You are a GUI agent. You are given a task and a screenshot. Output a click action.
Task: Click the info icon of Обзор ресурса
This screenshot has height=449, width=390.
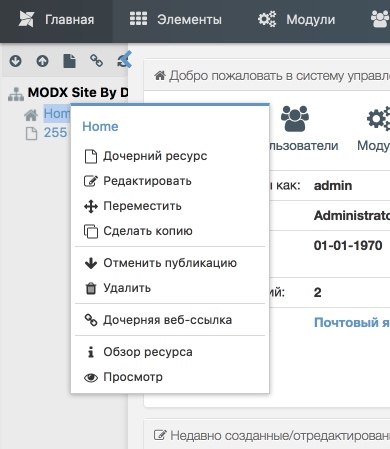coord(91,352)
